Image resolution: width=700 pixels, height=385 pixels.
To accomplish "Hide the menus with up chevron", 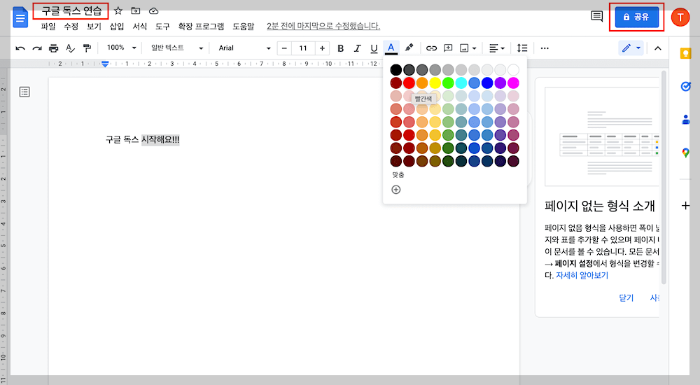I will click(x=658, y=48).
